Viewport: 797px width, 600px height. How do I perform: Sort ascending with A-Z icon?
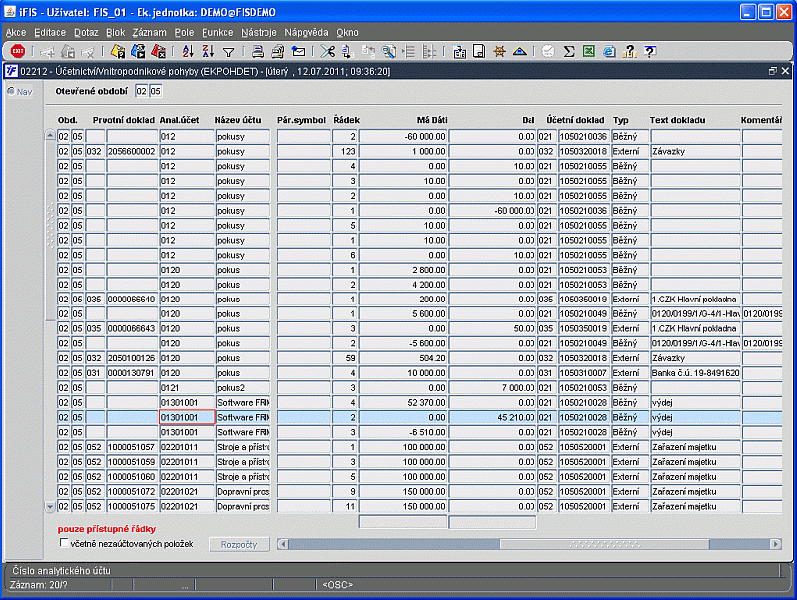pos(188,51)
